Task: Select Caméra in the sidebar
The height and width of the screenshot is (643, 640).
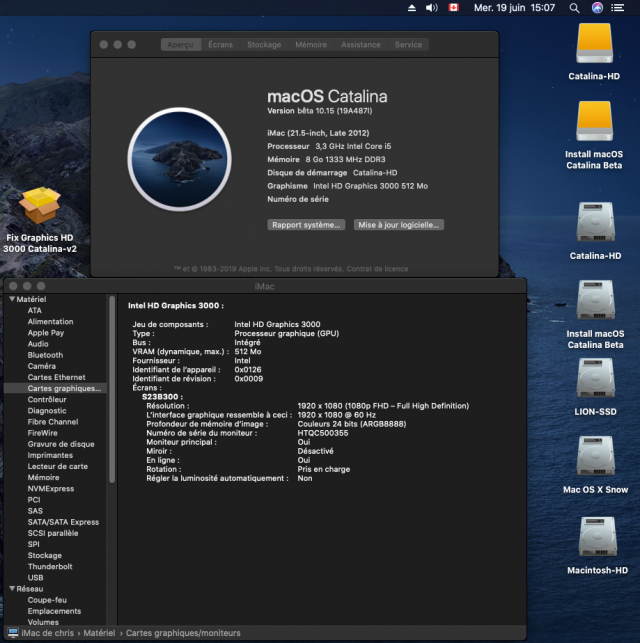Action: [41, 366]
